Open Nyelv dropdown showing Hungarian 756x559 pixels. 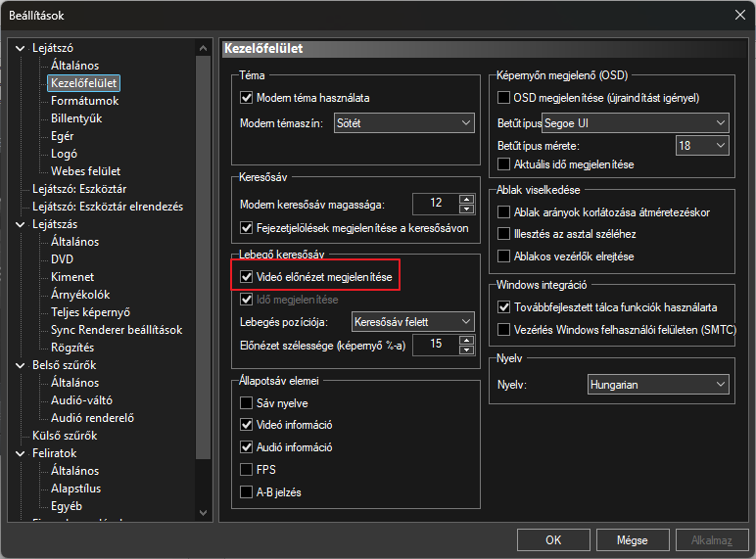(658, 385)
